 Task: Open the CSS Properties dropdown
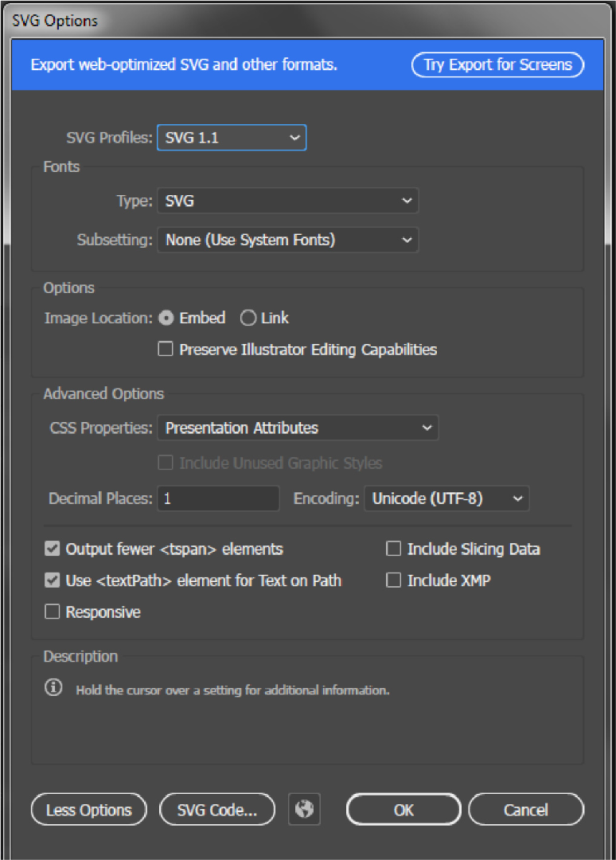click(298, 428)
